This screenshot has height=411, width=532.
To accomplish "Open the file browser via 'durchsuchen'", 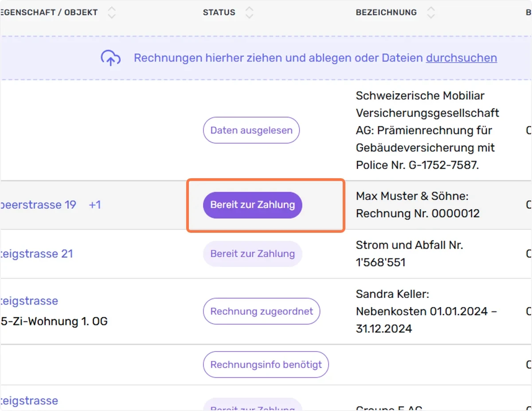I will [x=462, y=58].
